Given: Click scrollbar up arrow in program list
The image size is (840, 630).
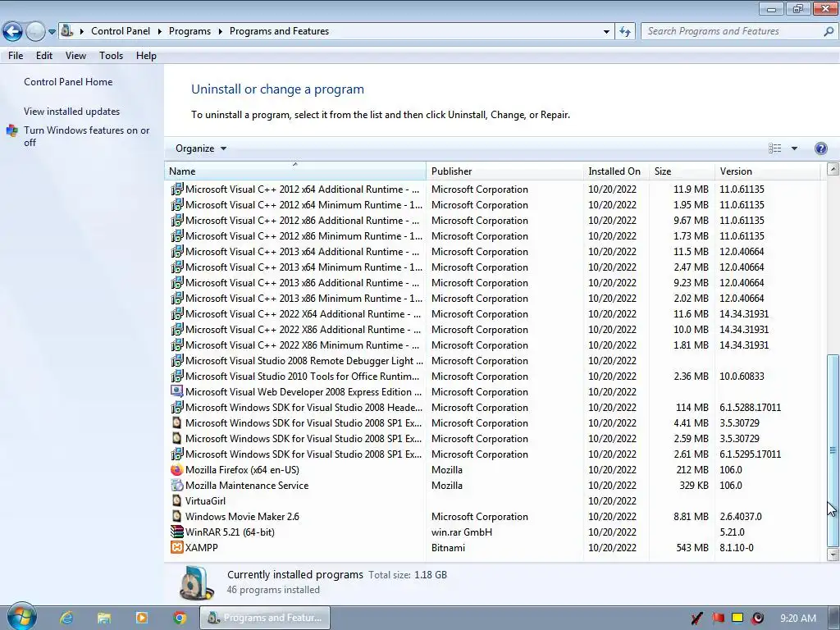Looking at the screenshot, I should point(833,169).
